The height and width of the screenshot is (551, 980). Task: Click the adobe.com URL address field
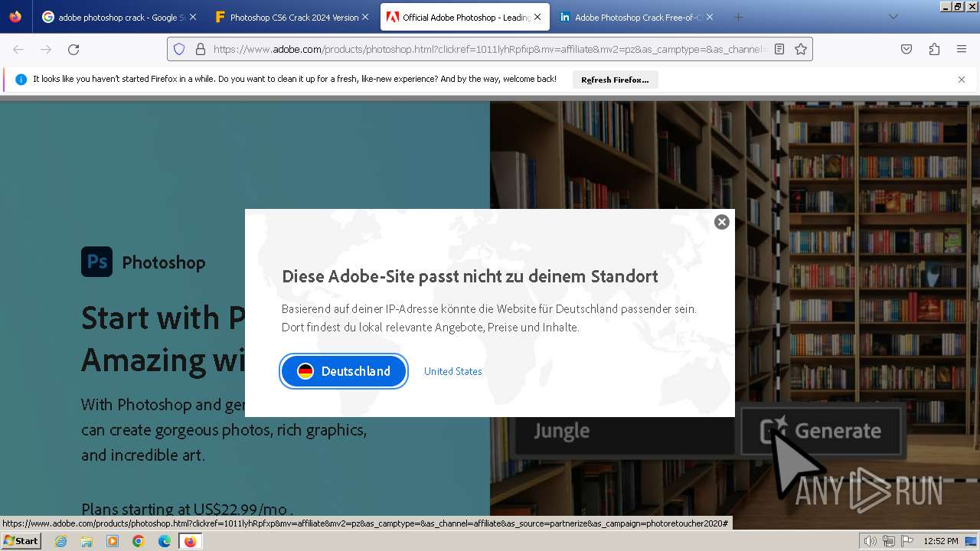490,49
